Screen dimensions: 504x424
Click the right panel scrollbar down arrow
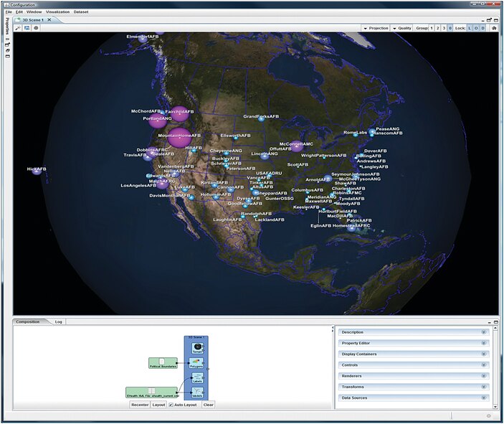point(495,407)
